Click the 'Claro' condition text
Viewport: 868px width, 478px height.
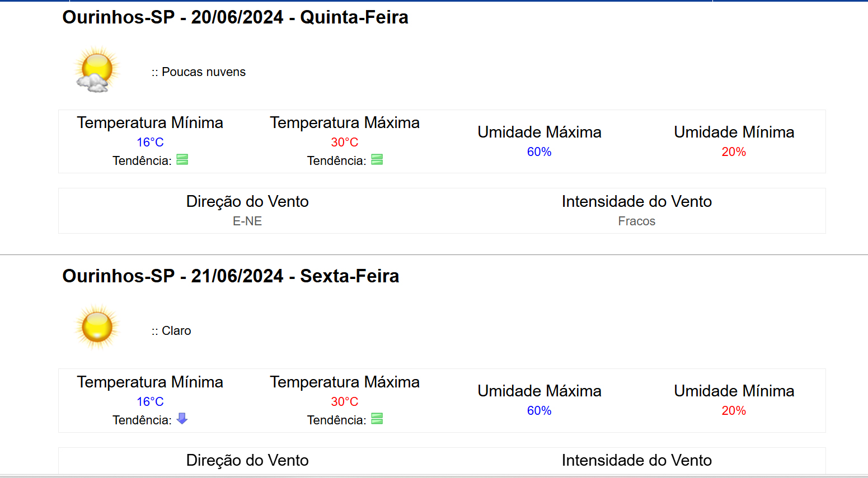tap(176, 331)
